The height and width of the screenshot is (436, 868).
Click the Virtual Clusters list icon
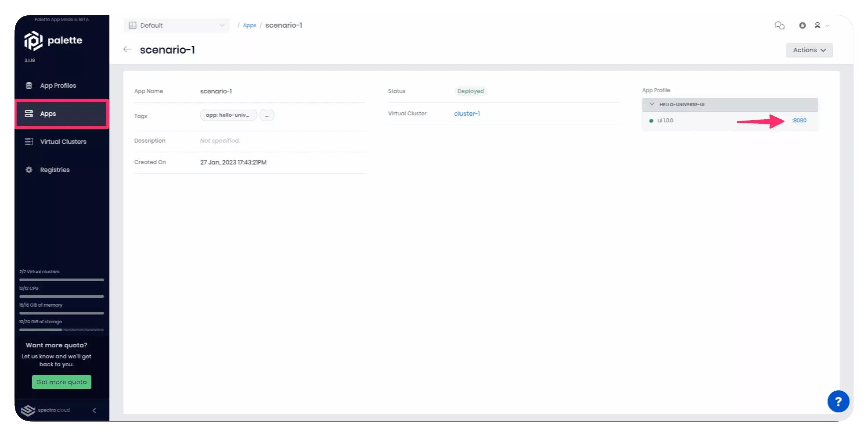click(29, 142)
